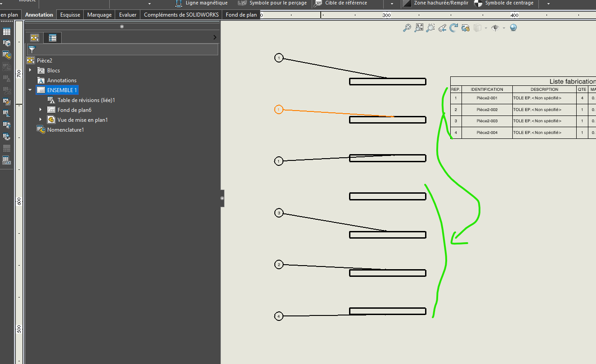This screenshot has height=364, width=596.
Task: Click the orange highlighted balloon in drawing
Action: tap(278, 110)
